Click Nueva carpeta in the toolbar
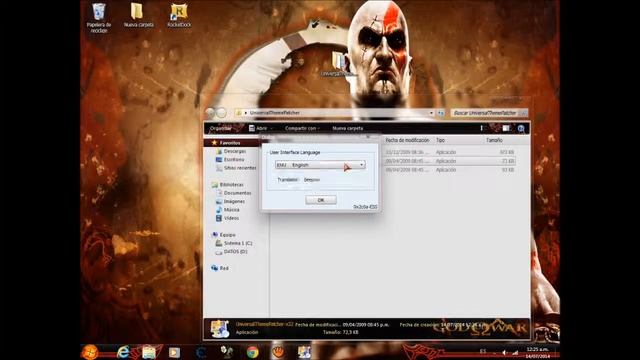The width and height of the screenshot is (640, 360). tap(347, 128)
